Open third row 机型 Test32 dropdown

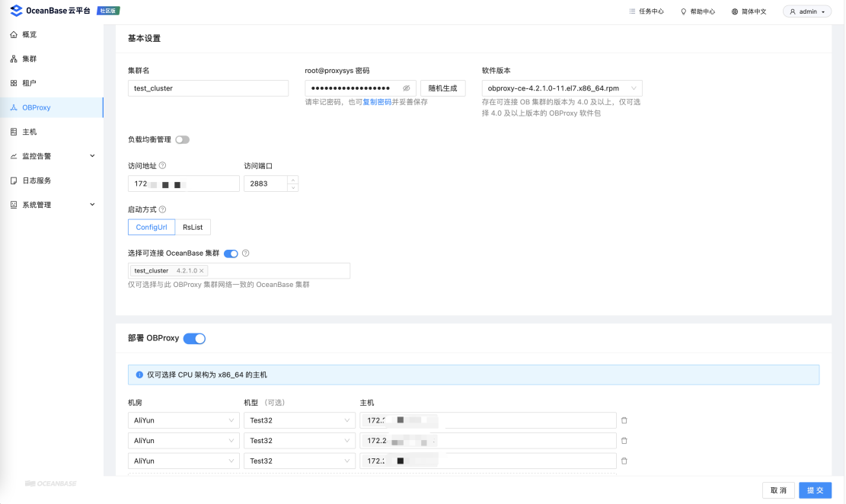tap(299, 461)
